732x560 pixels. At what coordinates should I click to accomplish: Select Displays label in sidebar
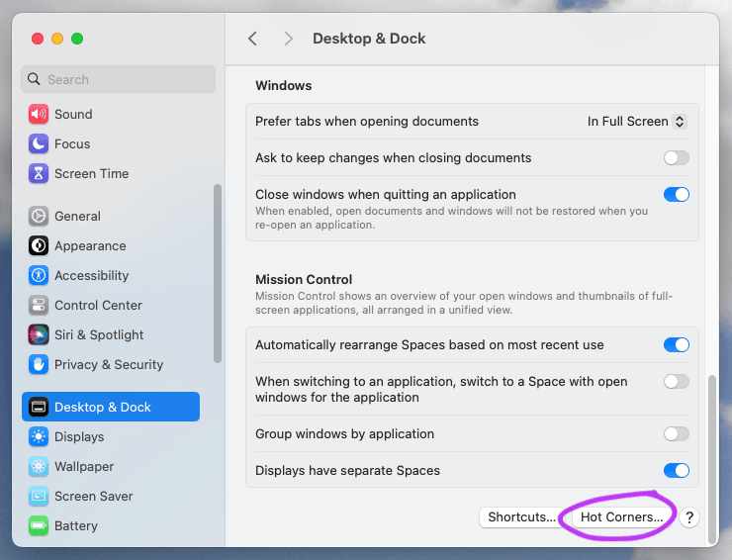79,436
